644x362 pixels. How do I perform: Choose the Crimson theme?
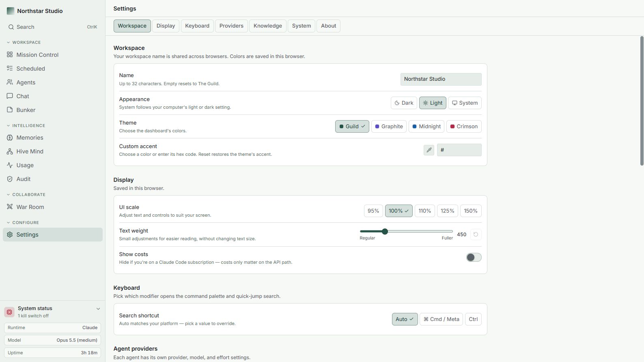[x=464, y=127]
